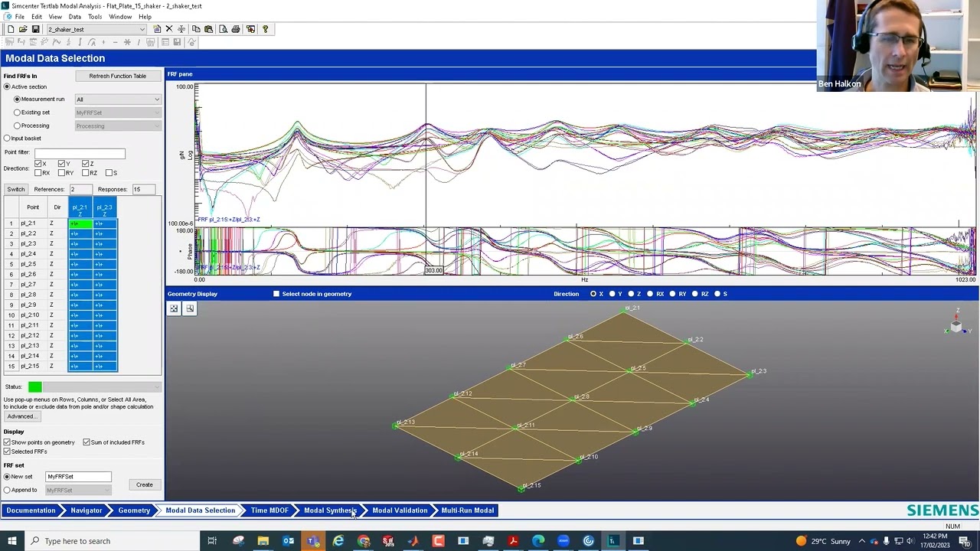This screenshot has height=551, width=980.
Task: Open Google Chrome from the taskbar
Action: tap(364, 541)
